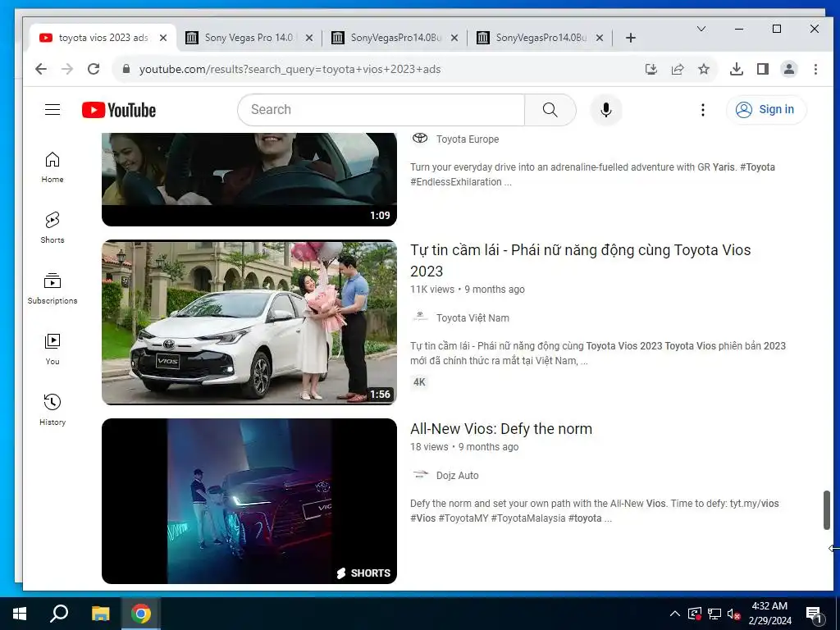Open a new tab

[631, 38]
